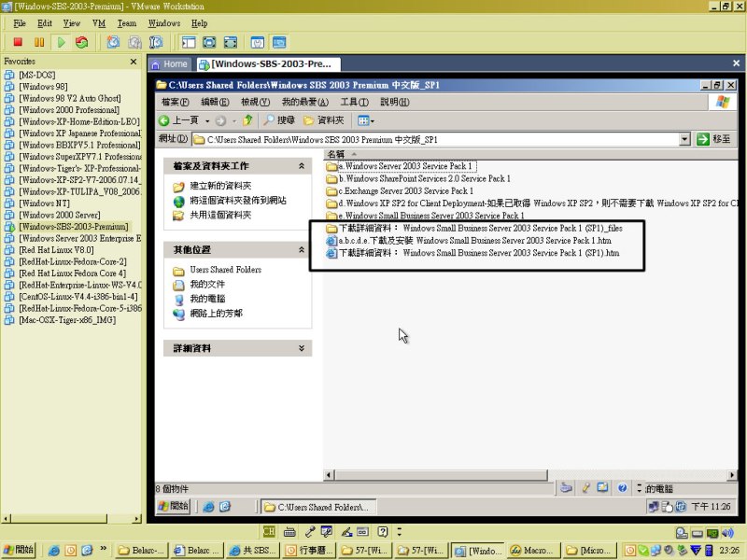The height and width of the screenshot is (560, 747).
Task: Open the 我的最愛(A) menu in Explorer
Action: (x=305, y=102)
